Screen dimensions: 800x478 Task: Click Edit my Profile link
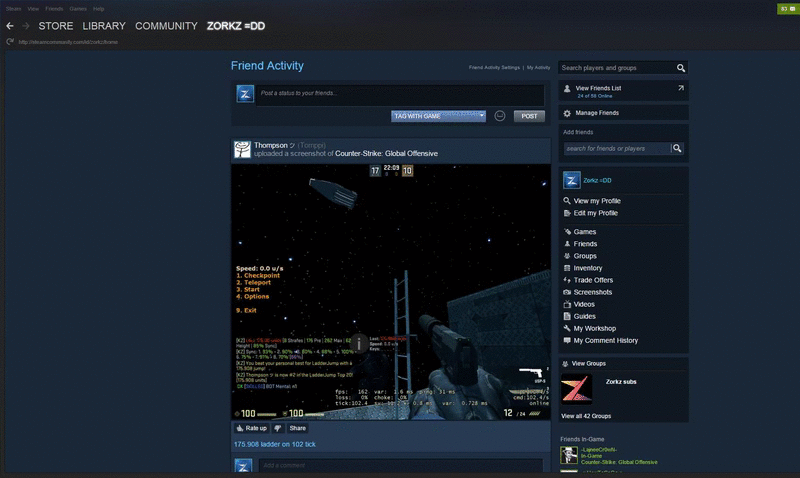595,213
